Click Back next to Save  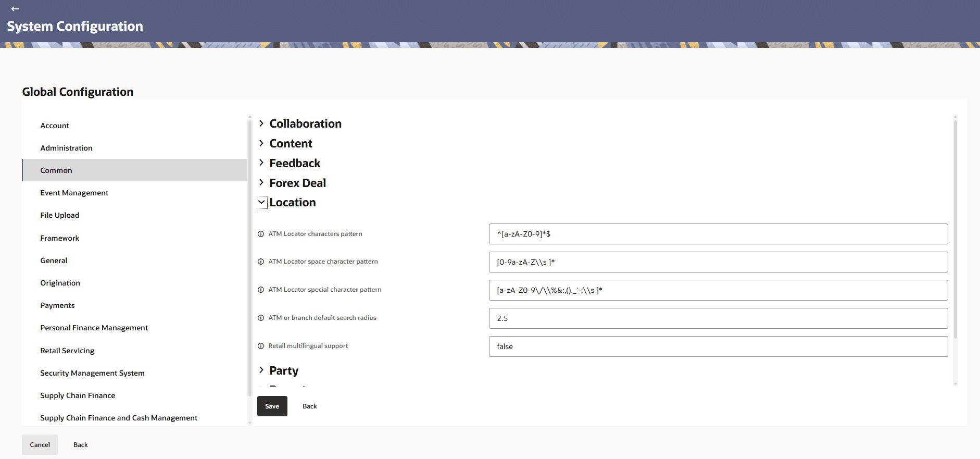tap(310, 406)
